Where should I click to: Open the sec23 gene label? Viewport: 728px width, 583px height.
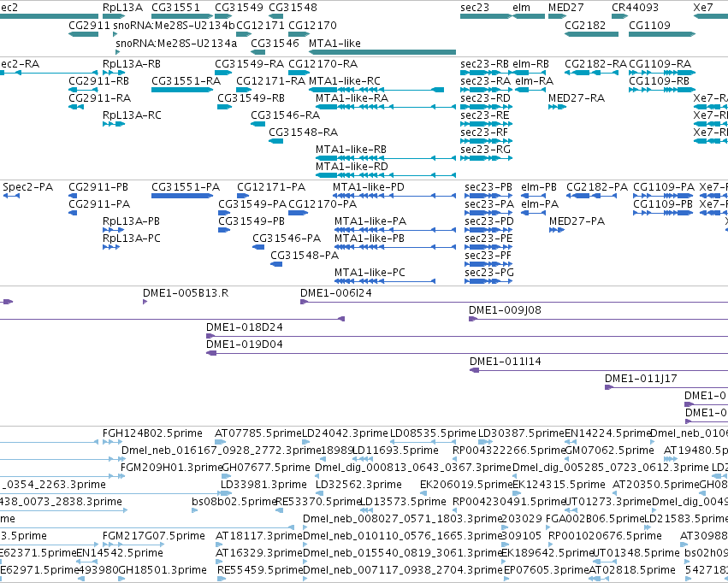(475, 8)
